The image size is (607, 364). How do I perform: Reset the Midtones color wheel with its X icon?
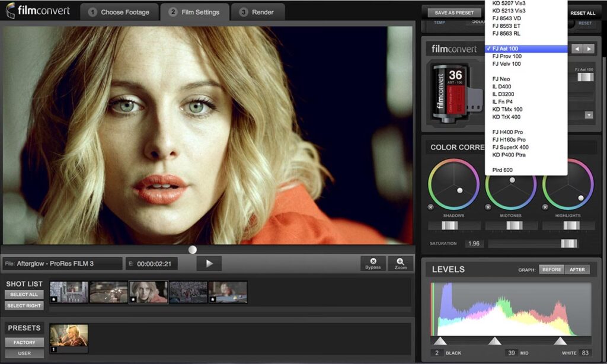click(488, 207)
